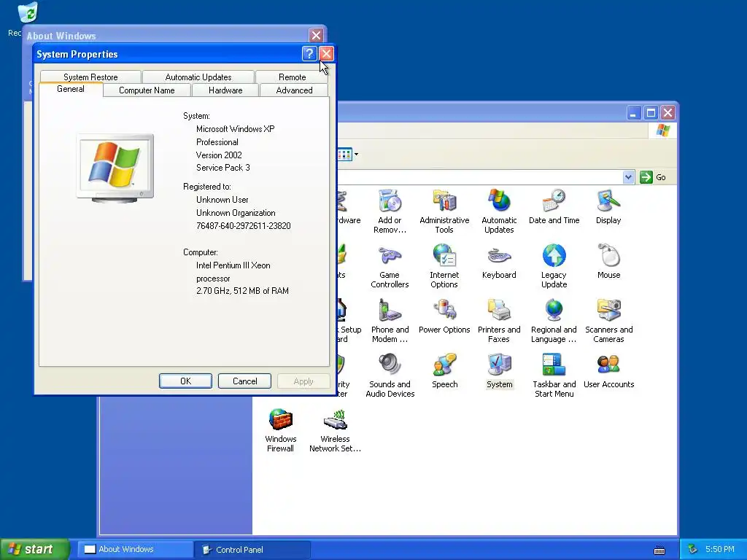Click the Go button in address bar
This screenshot has height=560, width=747.
tap(653, 177)
